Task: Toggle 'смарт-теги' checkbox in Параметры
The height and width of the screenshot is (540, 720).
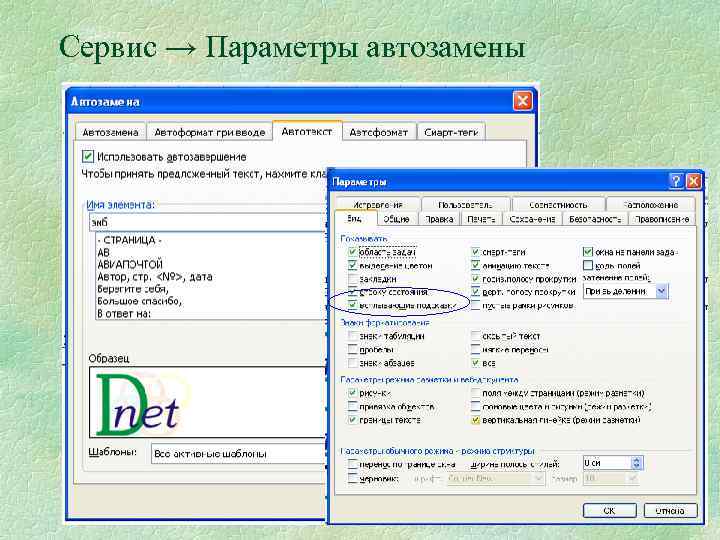Action: tap(475, 252)
